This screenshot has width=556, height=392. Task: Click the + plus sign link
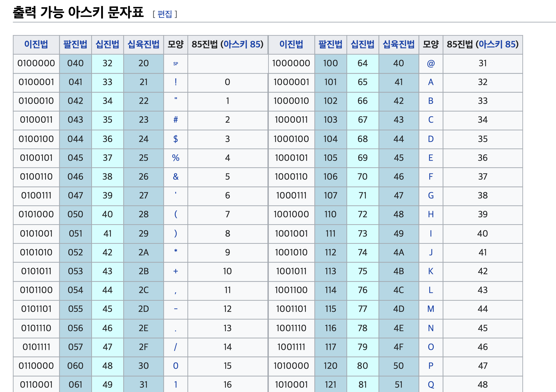[175, 271]
